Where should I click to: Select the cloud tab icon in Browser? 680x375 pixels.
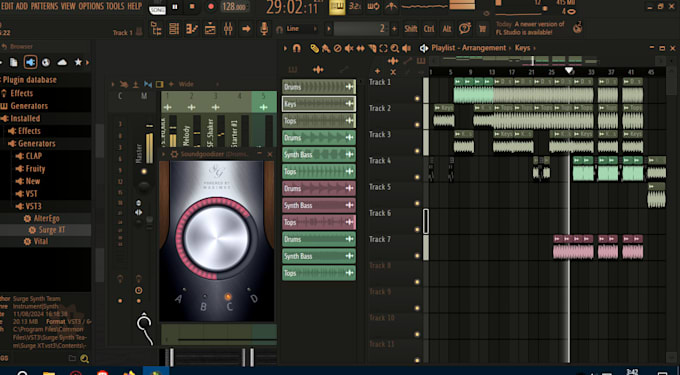click(x=62, y=62)
